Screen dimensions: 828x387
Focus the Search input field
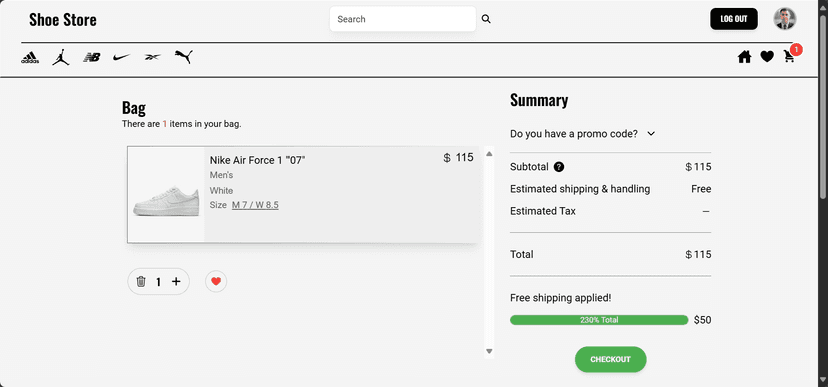pyautogui.click(x=403, y=19)
